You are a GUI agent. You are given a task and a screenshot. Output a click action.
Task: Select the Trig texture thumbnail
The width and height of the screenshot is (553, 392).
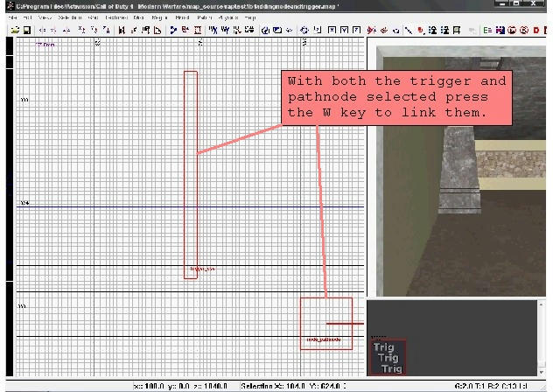tap(388, 358)
